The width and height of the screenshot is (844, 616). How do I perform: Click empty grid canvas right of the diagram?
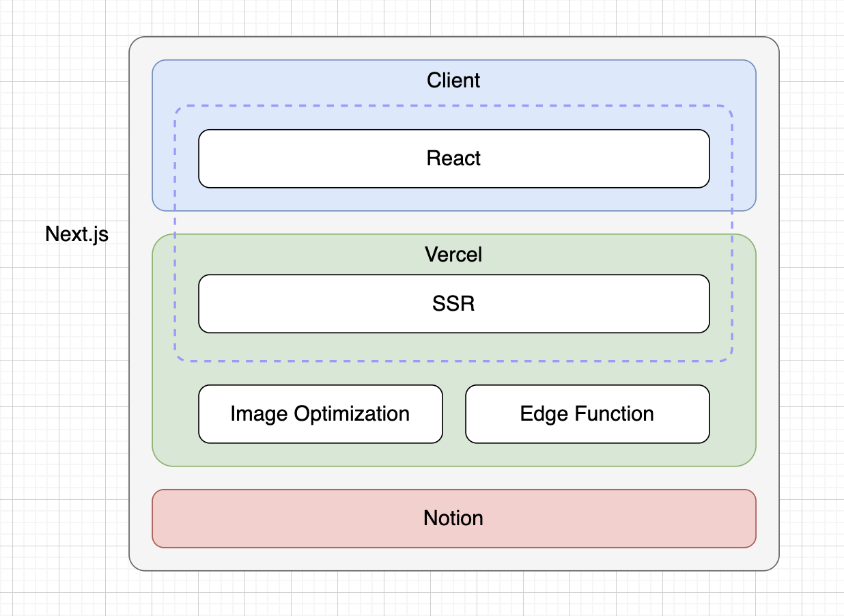(811, 307)
